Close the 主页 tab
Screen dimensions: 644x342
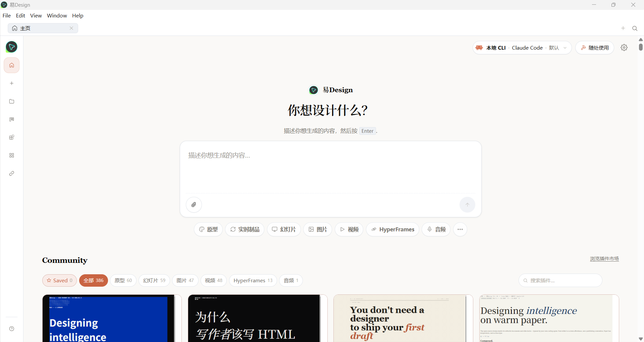(71, 28)
